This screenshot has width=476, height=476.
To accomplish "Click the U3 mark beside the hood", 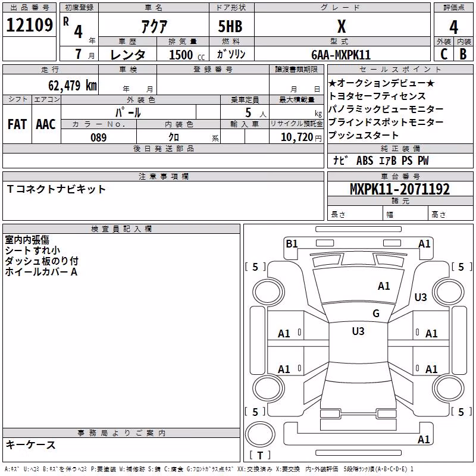I will [x=421, y=297].
